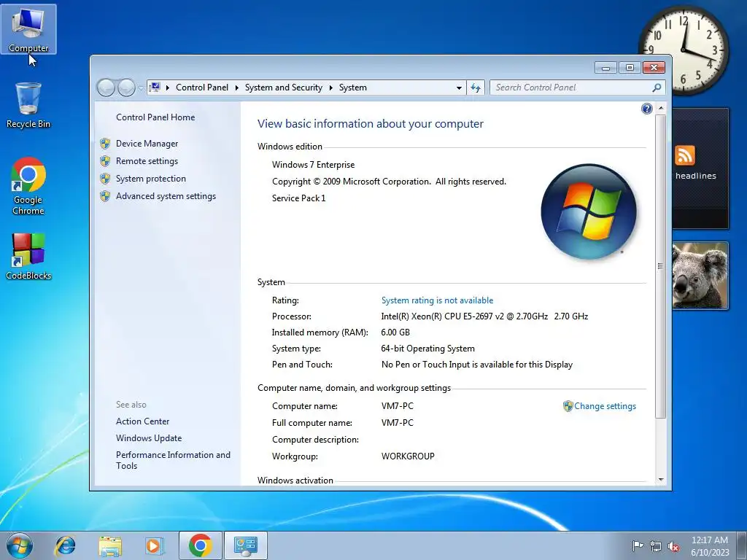This screenshot has height=560, width=747.
Task: Launch Google Chrome from the desktop shortcut
Action: [x=28, y=186]
